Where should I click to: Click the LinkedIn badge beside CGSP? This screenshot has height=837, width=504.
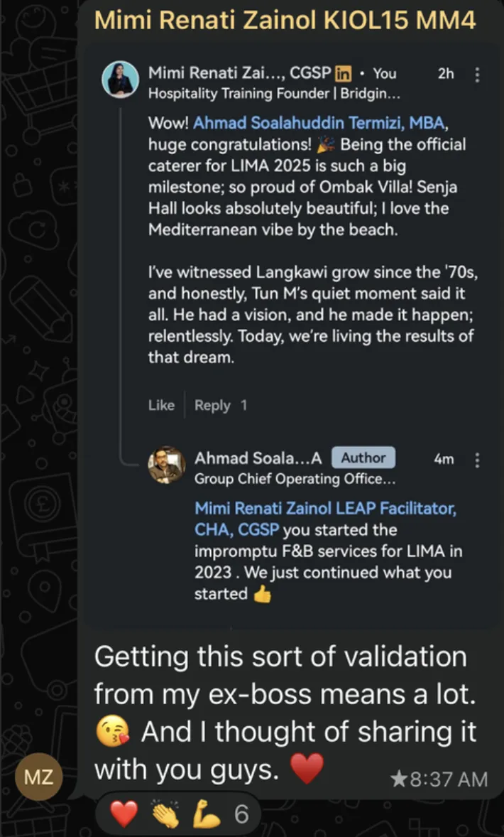(x=344, y=73)
